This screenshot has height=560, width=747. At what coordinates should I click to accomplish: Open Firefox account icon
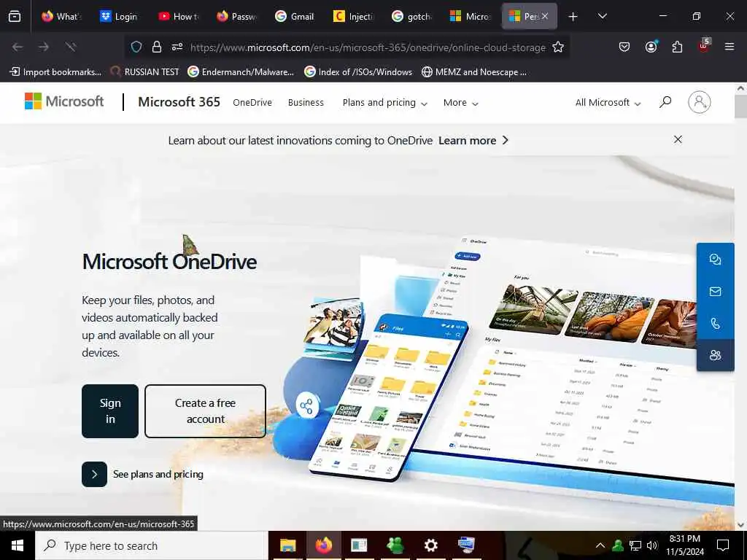[x=651, y=47]
